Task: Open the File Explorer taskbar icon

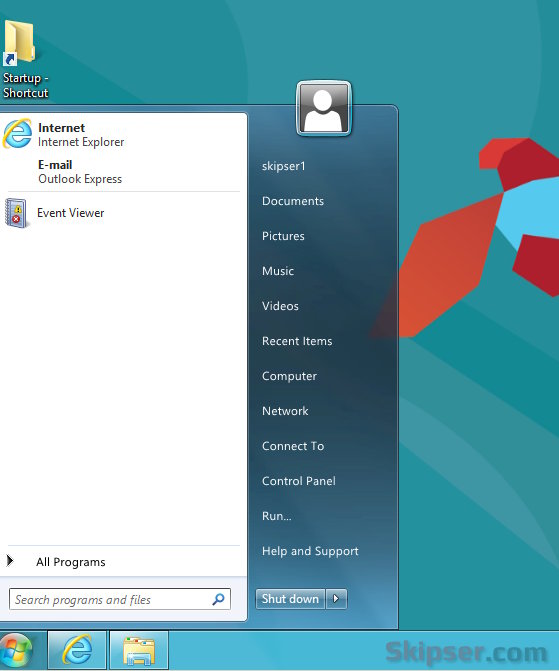Action: (x=139, y=650)
